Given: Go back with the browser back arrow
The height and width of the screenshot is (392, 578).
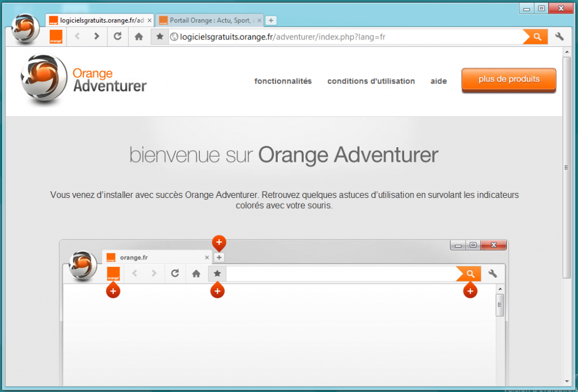Looking at the screenshot, I should (x=77, y=36).
